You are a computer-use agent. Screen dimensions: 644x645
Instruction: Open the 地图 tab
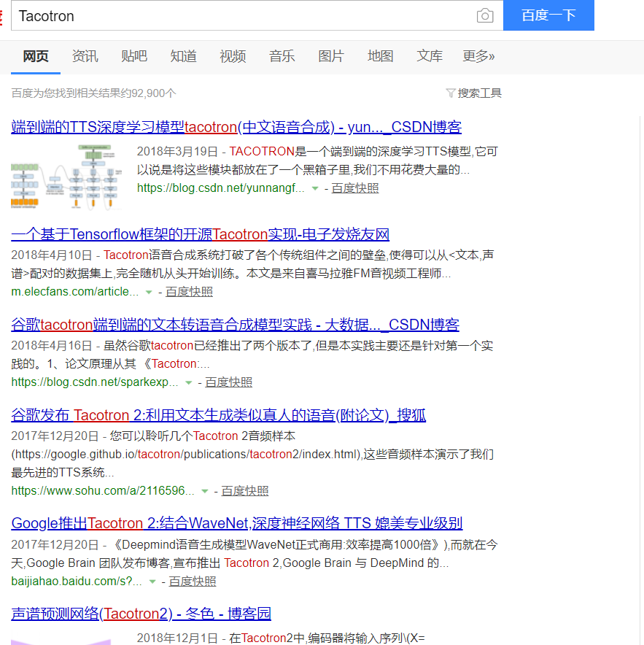click(x=381, y=56)
